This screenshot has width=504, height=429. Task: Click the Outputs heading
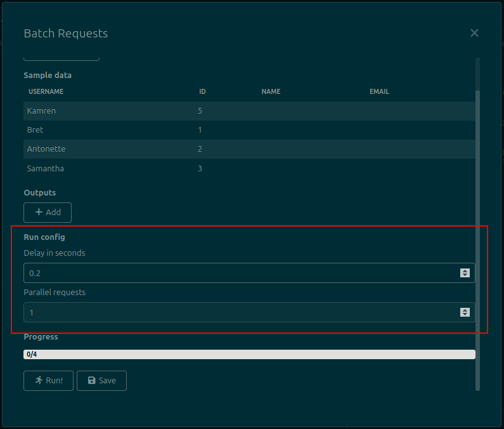pyautogui.click(x=40, y=192)
